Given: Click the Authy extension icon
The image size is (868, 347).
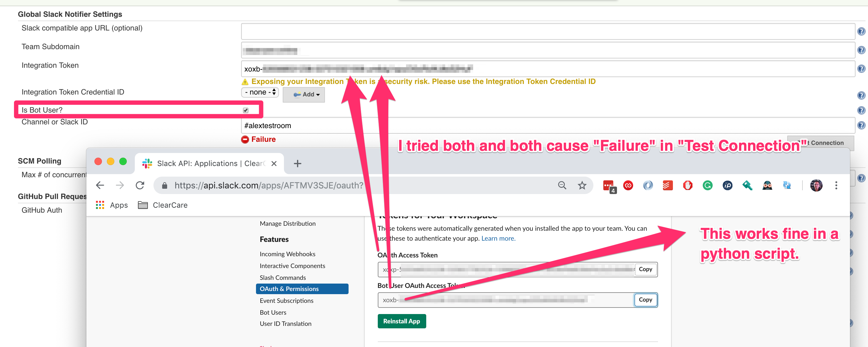Looking at the screenshot, I should [x=629, y=186].
